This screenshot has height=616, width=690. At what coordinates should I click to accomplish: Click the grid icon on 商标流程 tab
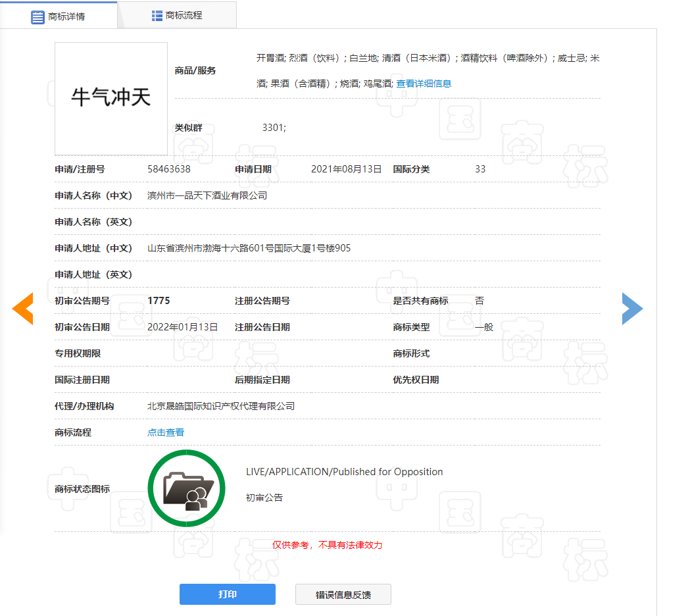pyautogui.click(x=157, y=16)
